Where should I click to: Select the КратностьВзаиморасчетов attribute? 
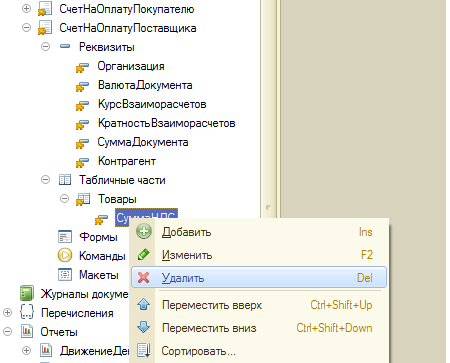coord(167,123)
